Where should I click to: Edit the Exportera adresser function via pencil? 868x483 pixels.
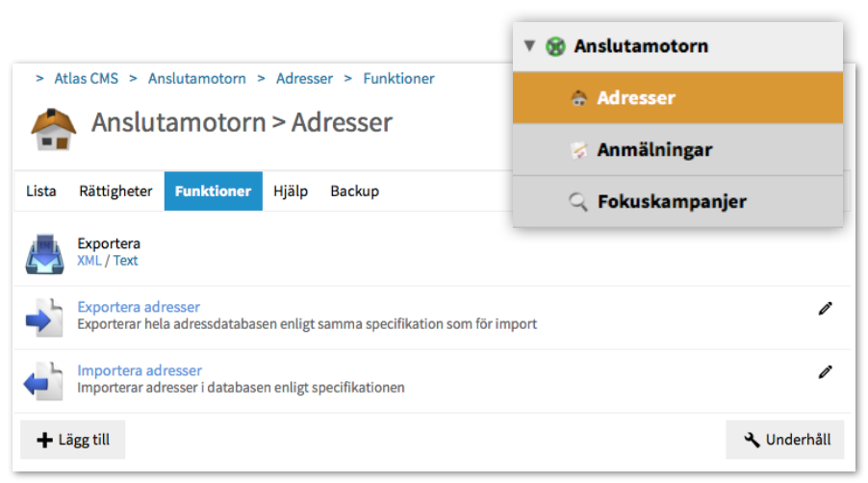(x=825, y=309)
